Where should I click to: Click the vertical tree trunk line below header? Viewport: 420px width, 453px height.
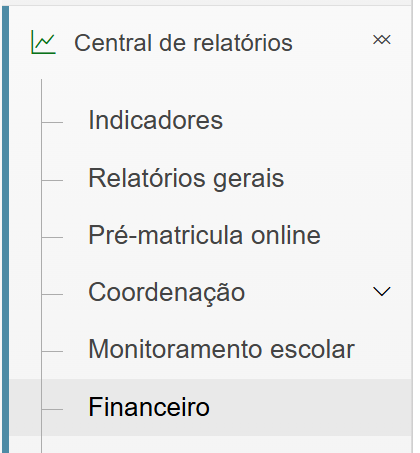41,266
